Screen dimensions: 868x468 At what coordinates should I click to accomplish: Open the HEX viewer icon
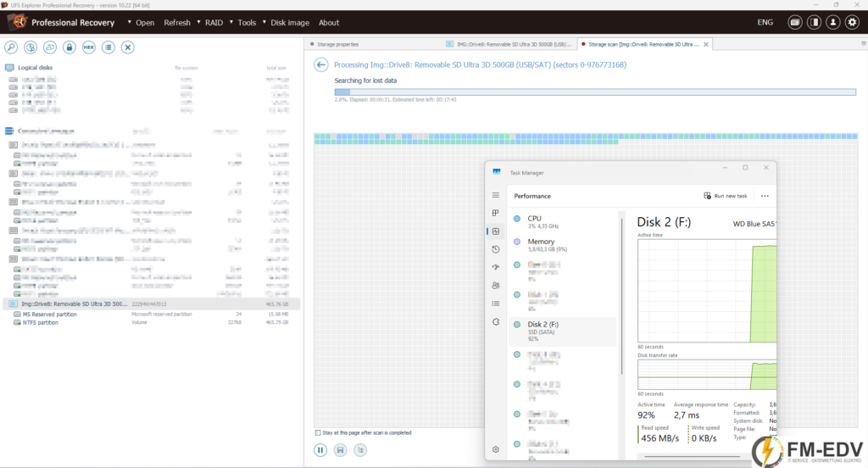pos(88,47)
